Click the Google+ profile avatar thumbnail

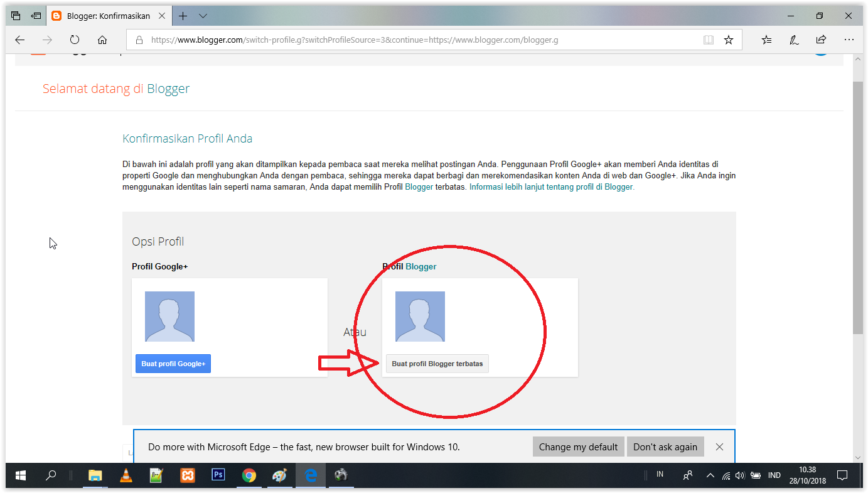tap(169, 317)
